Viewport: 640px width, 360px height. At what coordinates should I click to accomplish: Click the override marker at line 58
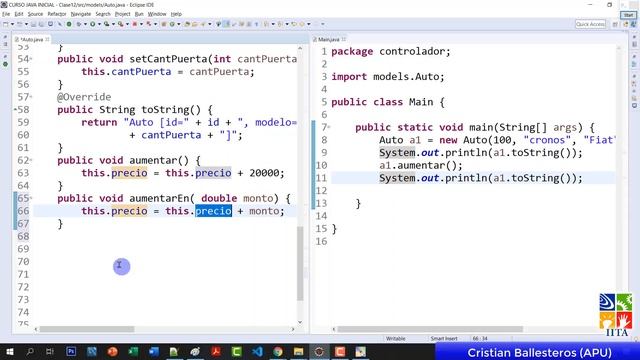pyautogui.click(x=16, y=110)
